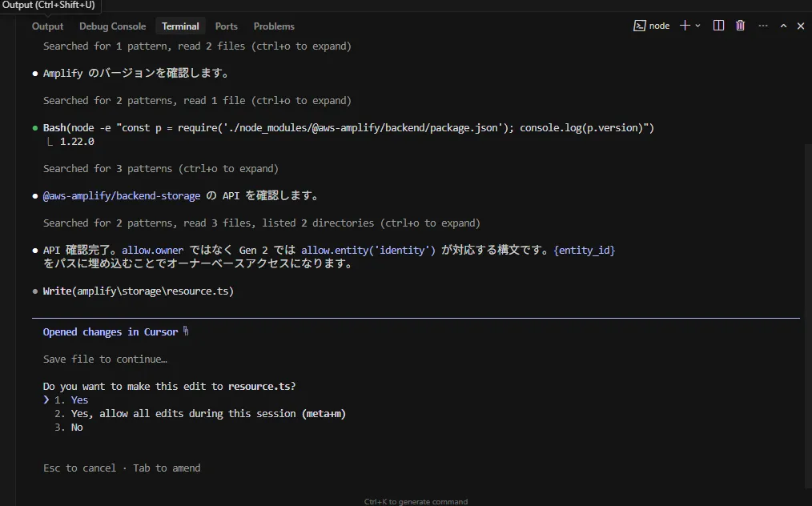Create a new terminal with plus icon
The height and width of the screenshot is (506, 812).
point(685,26)
